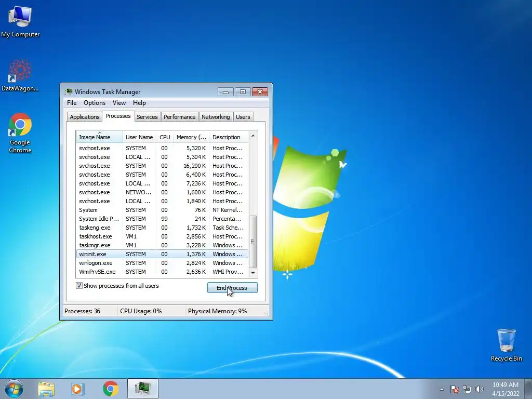Select the System process row
The height and width of the screenshot is (399, 532).
click(163, 210)
